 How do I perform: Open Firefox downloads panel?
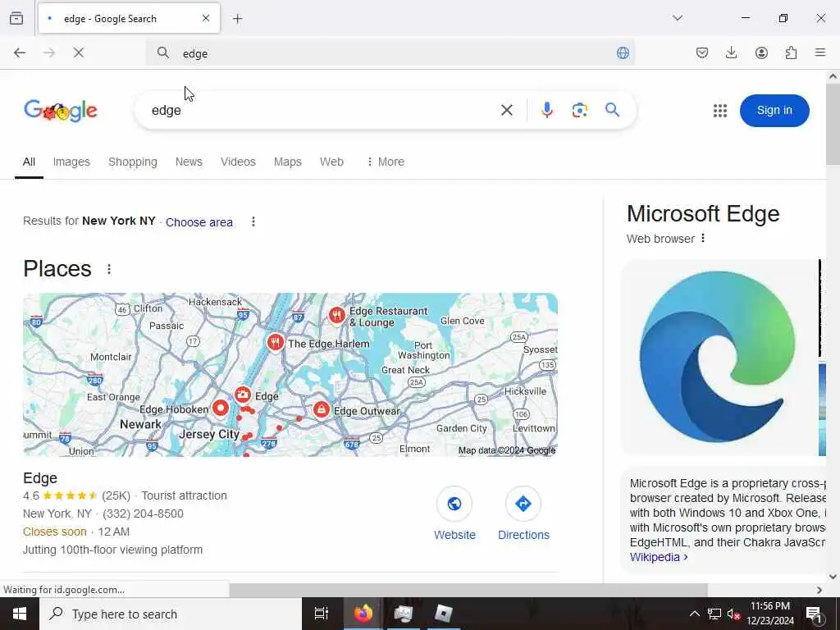tap(731, 52)
